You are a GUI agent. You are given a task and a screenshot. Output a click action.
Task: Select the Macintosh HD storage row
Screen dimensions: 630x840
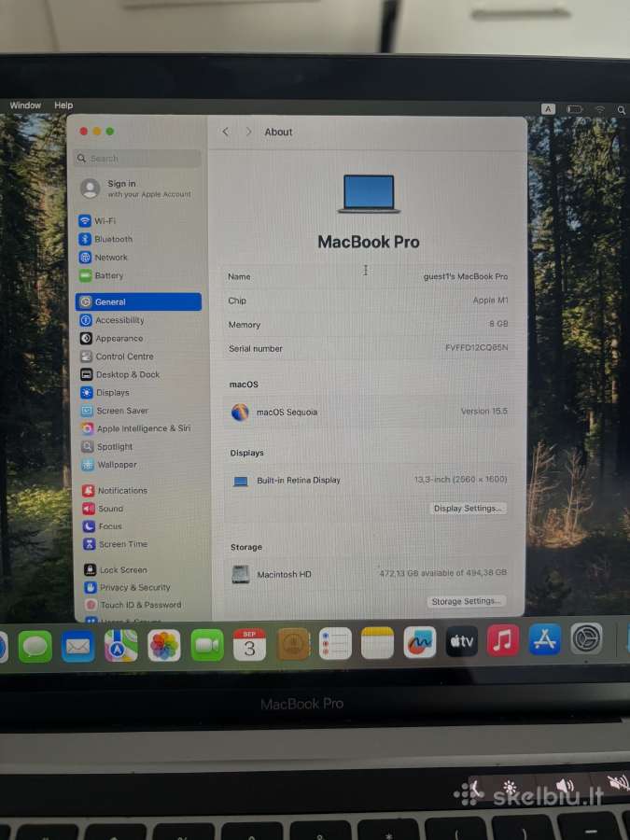tap(368, 574)
